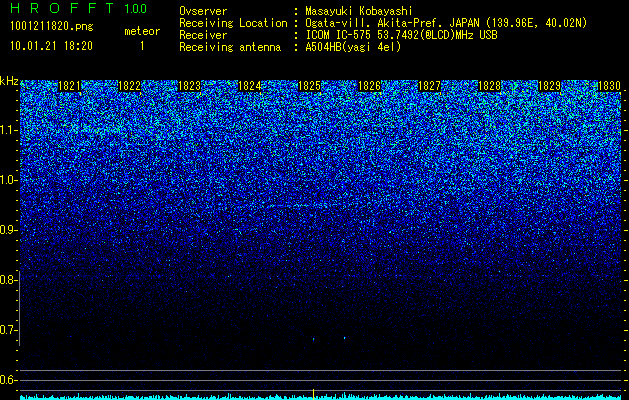Screen dimensions: 629x400
Task: Click the 1826 time marker
Action: pyautogui.click(x=369, y=86)
